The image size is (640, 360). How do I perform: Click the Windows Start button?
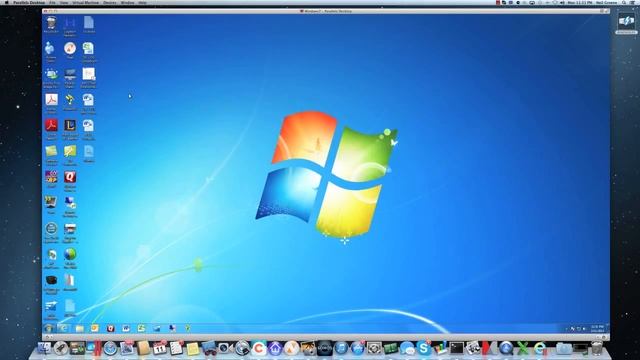click(49, 328)
